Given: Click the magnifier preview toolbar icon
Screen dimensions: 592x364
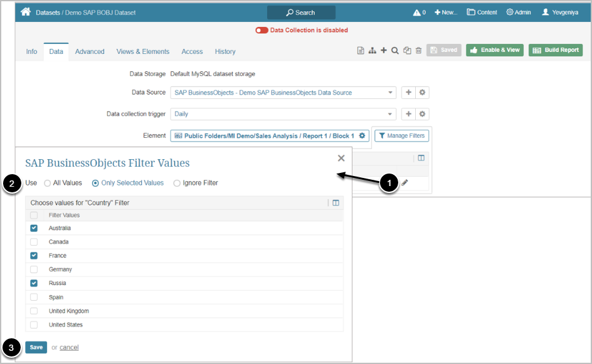Looking at the screenshot, I should point(395,50).
